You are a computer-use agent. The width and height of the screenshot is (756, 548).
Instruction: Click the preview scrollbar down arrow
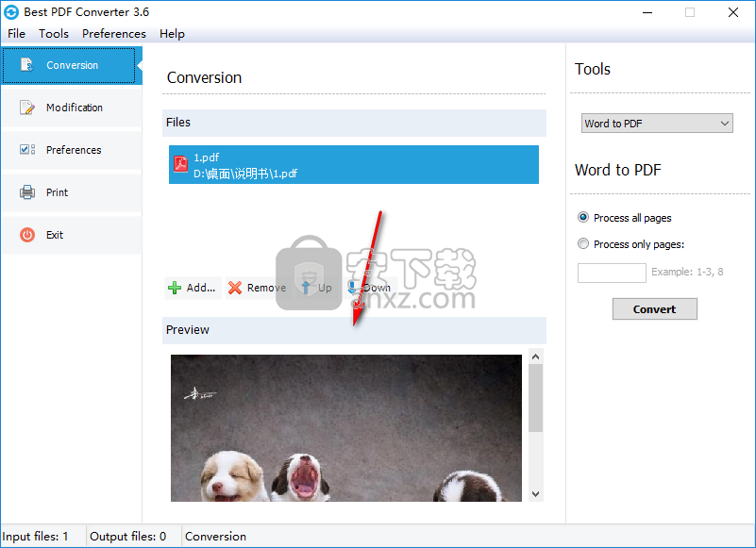(x=536, y=494)
